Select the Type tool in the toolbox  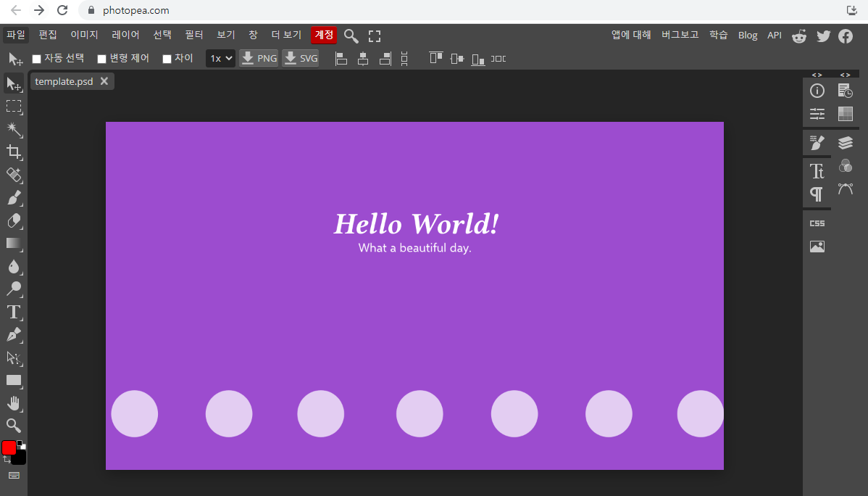[14, 312]
